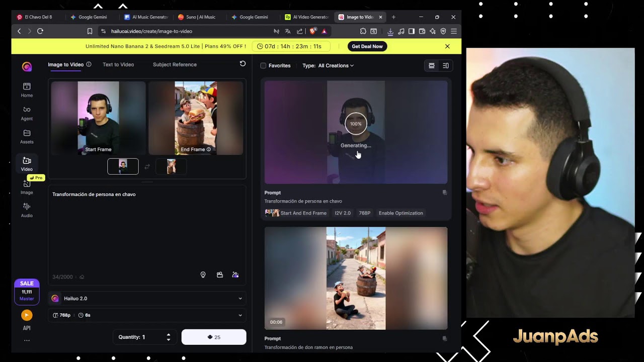Expand the Hailuo 2.0 model dropdown
This screenshot has width=644, height=362.
click(x=147, y=298)
